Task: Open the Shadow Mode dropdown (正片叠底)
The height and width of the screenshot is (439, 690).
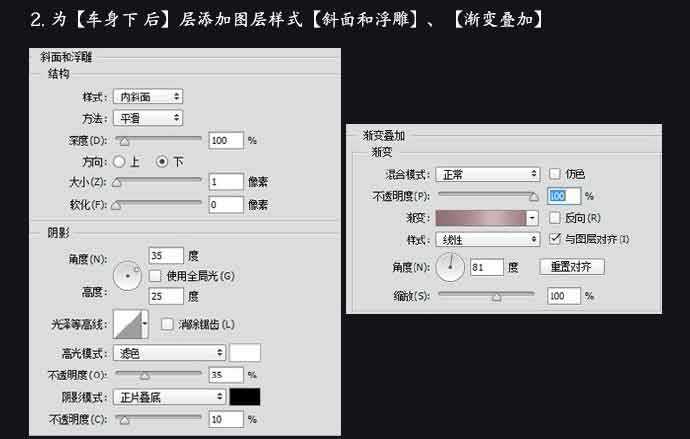Action: click(x=169, y=396)
